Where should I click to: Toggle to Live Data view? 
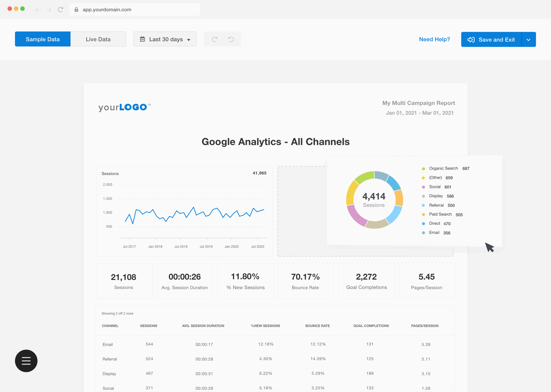pyautogui.click(x=98, y=39)
